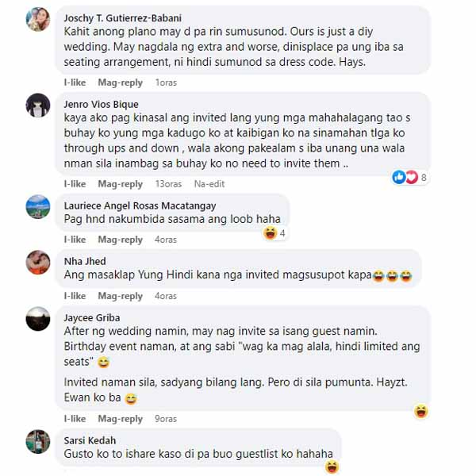Open Sarsi Kedah's profile name link
Screen dimensions: 476x476
pyautogui.click(x=90, y=440)
